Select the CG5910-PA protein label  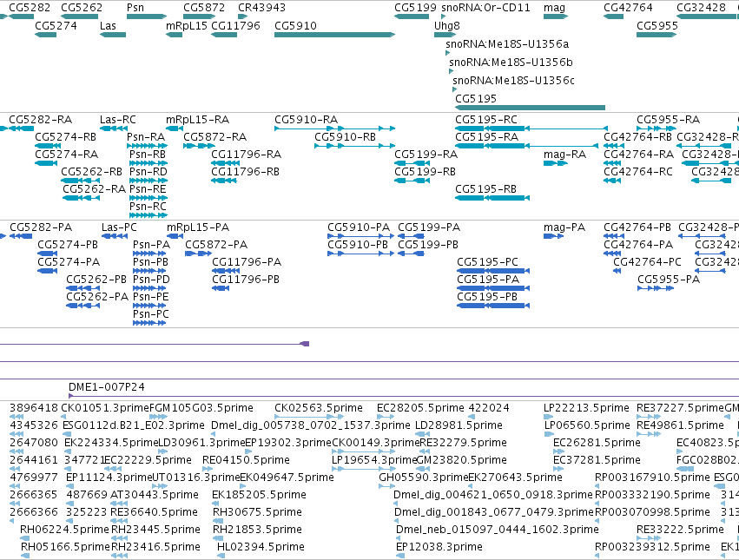coord(359,227)
